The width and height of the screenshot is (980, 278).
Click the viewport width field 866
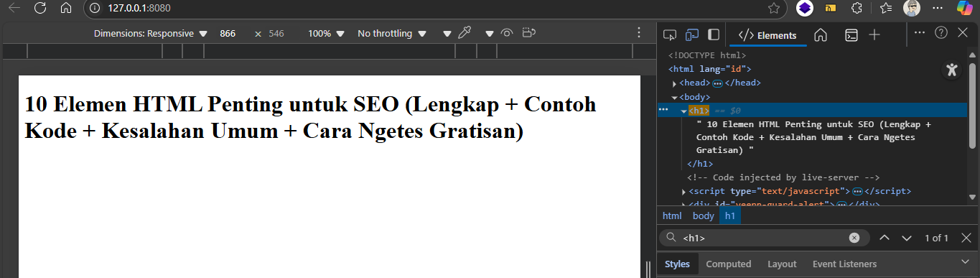click(228, 34)
